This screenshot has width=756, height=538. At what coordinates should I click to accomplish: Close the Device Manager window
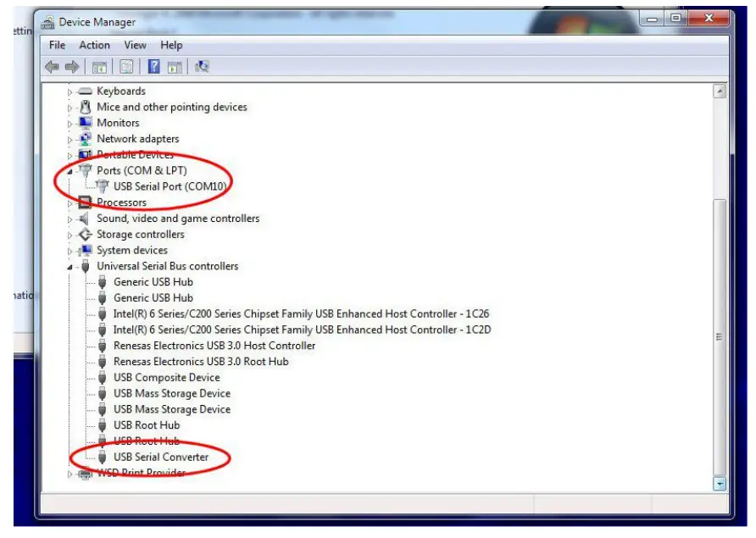coord(709,19)
